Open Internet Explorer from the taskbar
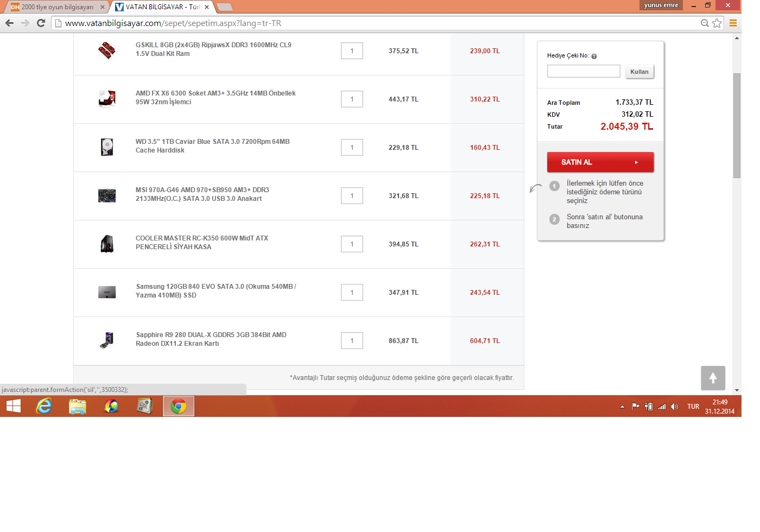Screen dimensions: 760x532 pyautogui.click(x=44, y=406)
